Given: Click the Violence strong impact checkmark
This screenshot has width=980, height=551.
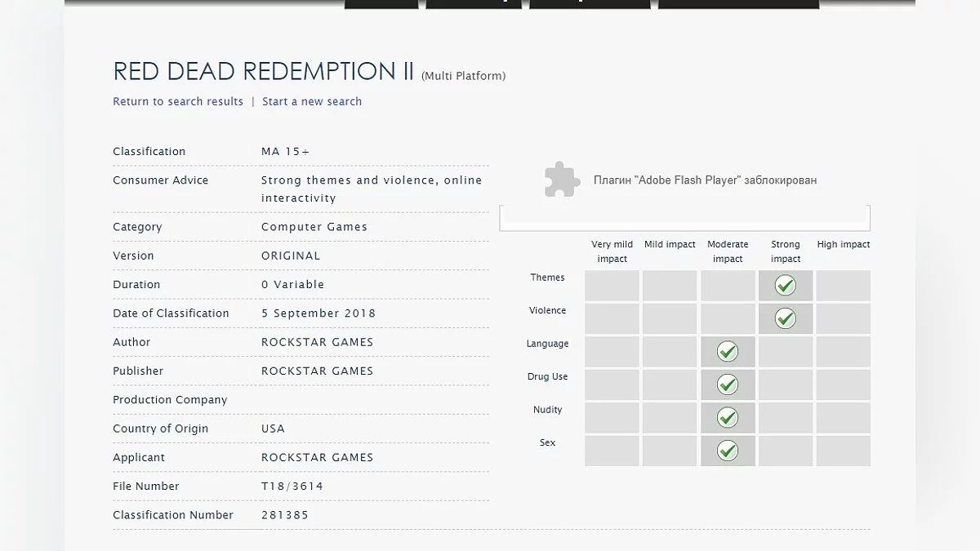Looking at the screenshot, I should [x=786, y=318].
